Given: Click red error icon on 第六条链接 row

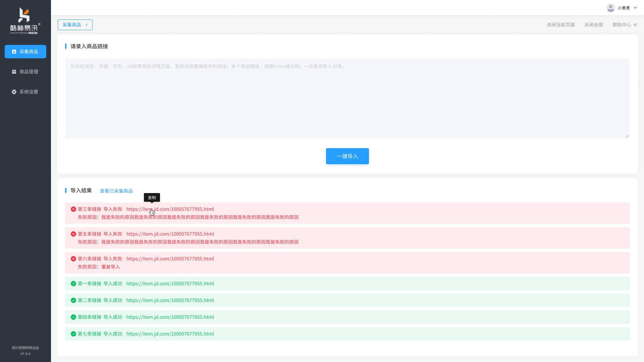Looking at the screenshot, I should click(x=73, y=259).
